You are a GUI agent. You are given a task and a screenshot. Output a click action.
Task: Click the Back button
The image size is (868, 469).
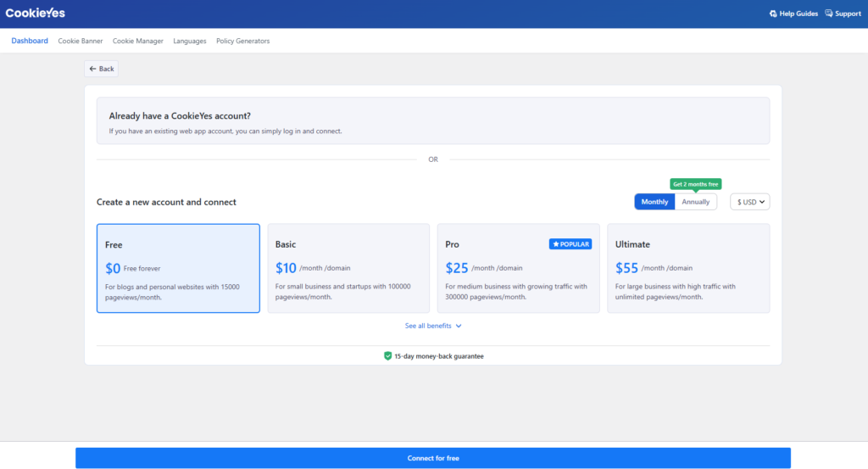pyautogui.click(x=102, y=69)
